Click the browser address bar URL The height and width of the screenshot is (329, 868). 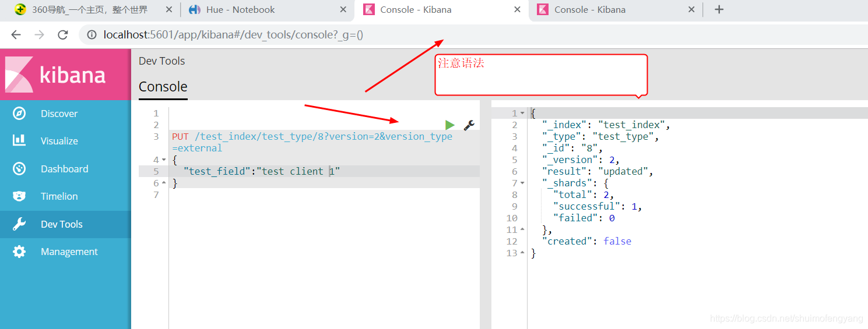[233, 35]
